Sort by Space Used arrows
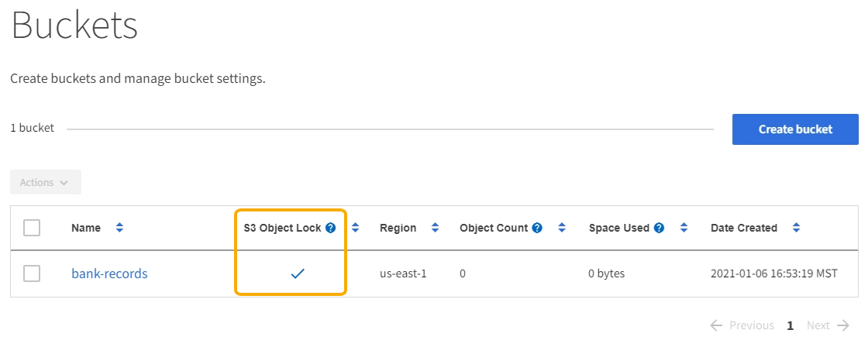This screenshot has height=337, width=868. [684, 228]
